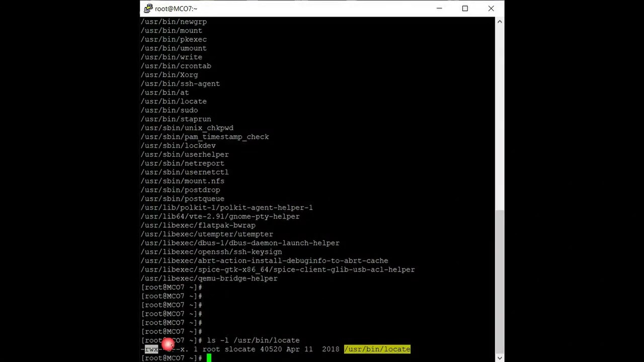Click the dbus-daemon-launch-helper path line
The width and height of the screenshot is (644, 362).
click(240, 243)
